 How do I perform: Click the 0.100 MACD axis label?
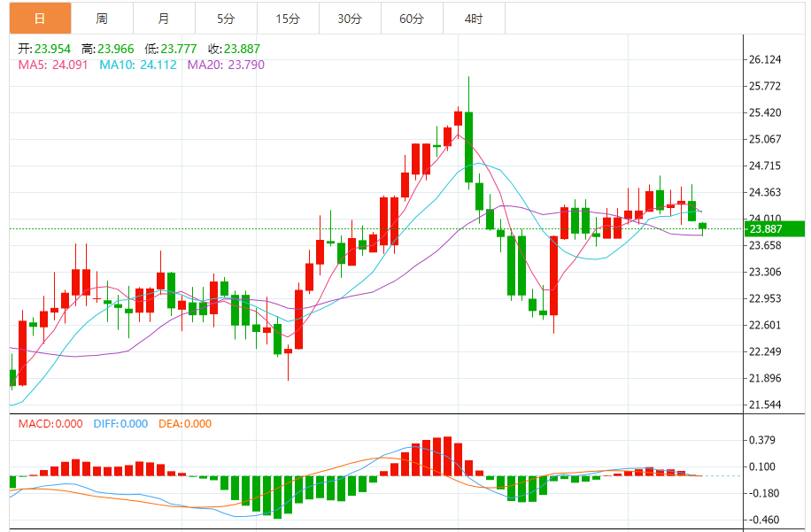pyautogui.click(x=762, y=466)
